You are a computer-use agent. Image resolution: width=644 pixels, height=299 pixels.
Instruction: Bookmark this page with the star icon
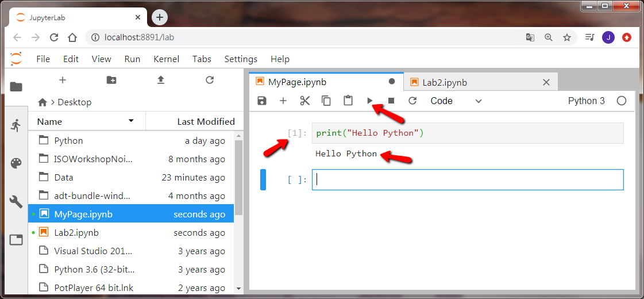click(567, 37)
